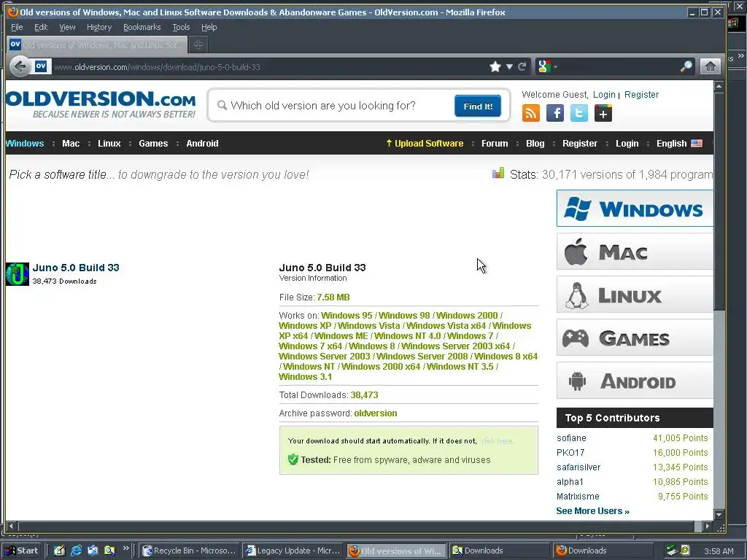Click the Juno application icon
The width and height of the screenshot is (747, 560).
(18, 274)
